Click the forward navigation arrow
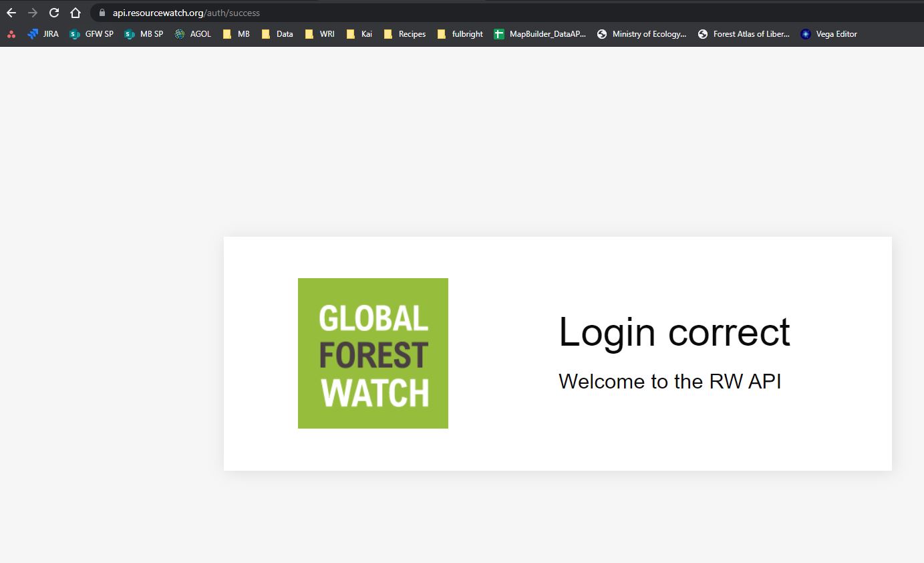The height and width of the screenshot is (563, 924). tap(32, 12)
